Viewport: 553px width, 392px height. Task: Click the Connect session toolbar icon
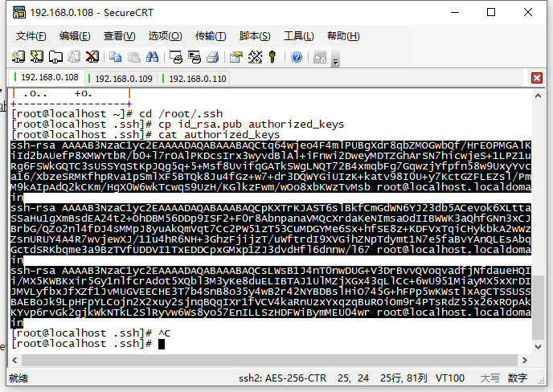click(x=18, y=57)
